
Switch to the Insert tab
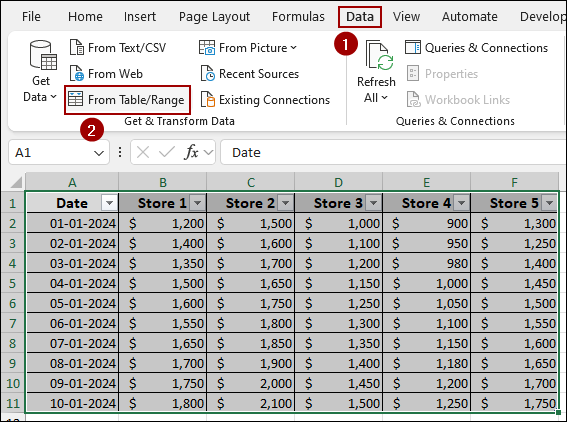(x=140, y=17)
